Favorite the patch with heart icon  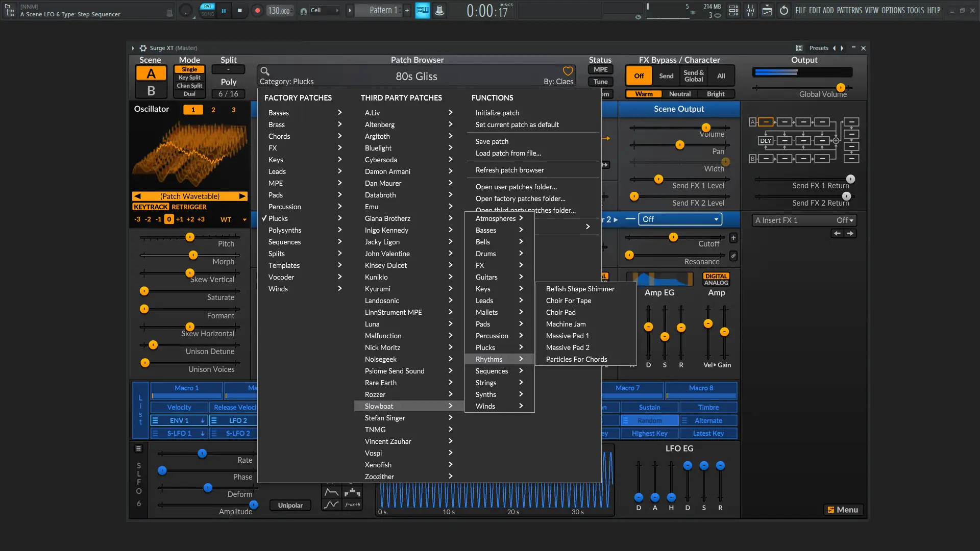pyautogui.click(x=568, y=71)
